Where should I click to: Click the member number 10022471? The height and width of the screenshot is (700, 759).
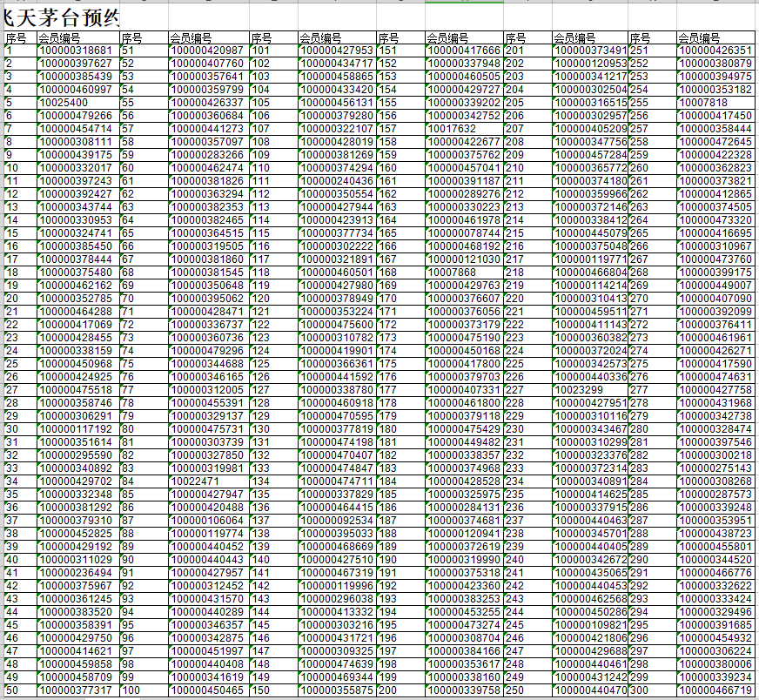209,482
